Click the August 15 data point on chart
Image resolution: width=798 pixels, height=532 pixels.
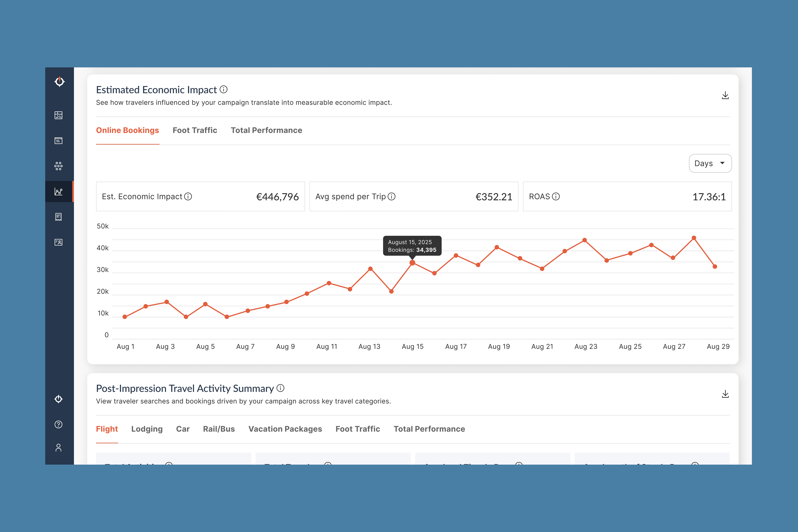(412, 263)
